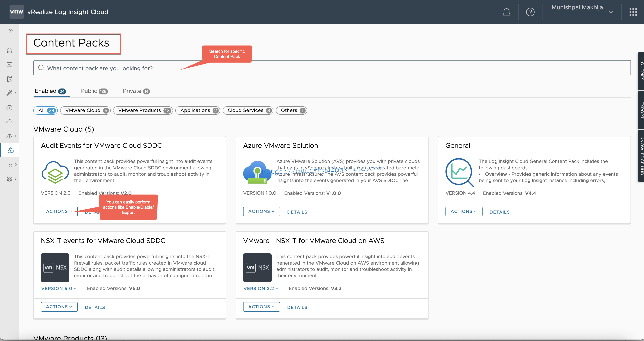Select the Applications filter chip
Screen dimensions: 644x341
[197, 110]
